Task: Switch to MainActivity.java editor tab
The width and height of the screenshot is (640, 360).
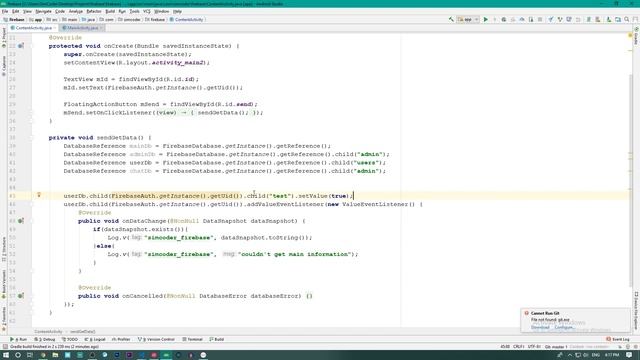Action: 82,28
